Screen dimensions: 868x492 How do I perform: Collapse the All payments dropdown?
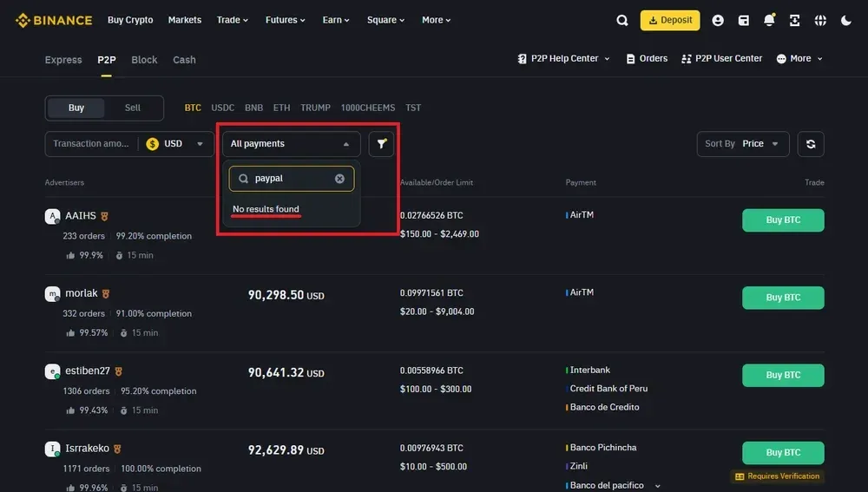291,144
